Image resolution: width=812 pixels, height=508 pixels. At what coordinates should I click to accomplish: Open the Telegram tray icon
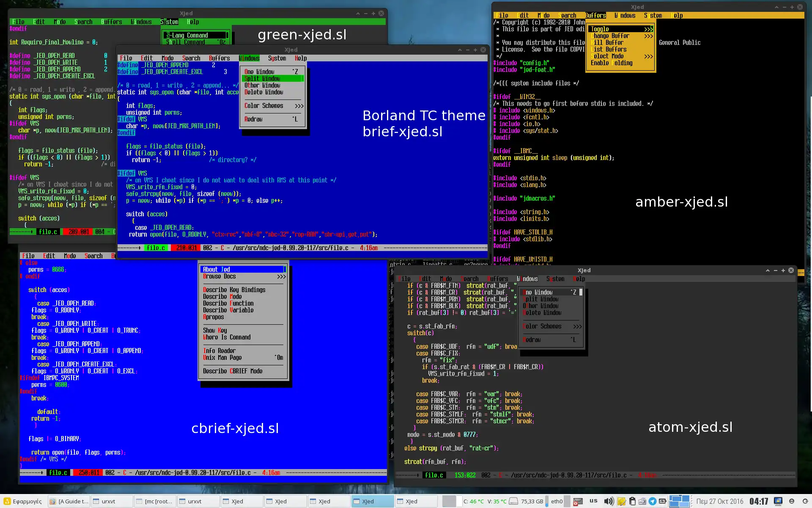[x=653, y=501]
